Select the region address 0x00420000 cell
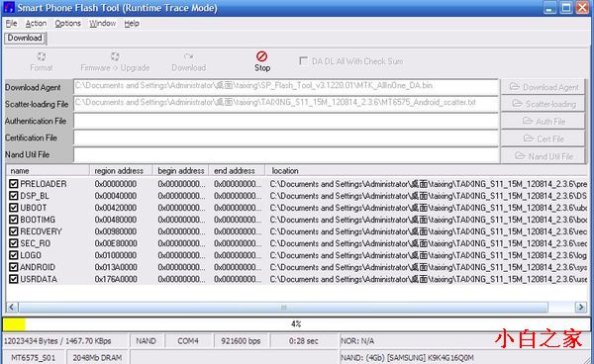 pos(116,208)
